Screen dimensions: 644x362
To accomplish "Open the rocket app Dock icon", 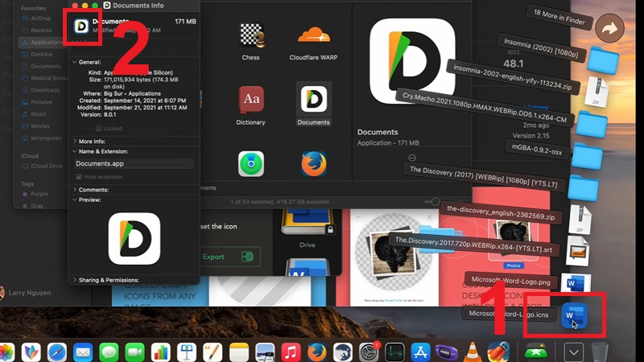I will point(498,352).
